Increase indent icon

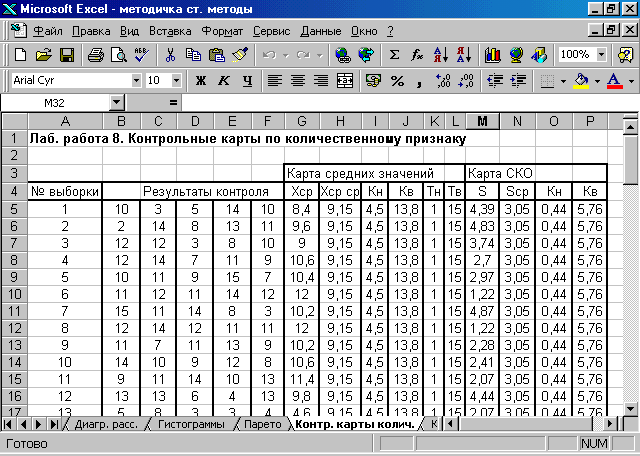[x=518, y=80]
